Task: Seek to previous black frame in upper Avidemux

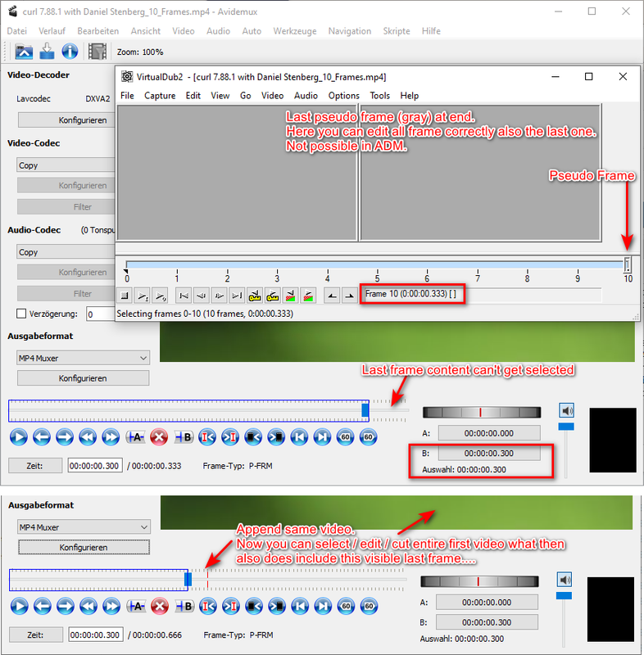Action: pyautogui.click(x=253, y=437)
